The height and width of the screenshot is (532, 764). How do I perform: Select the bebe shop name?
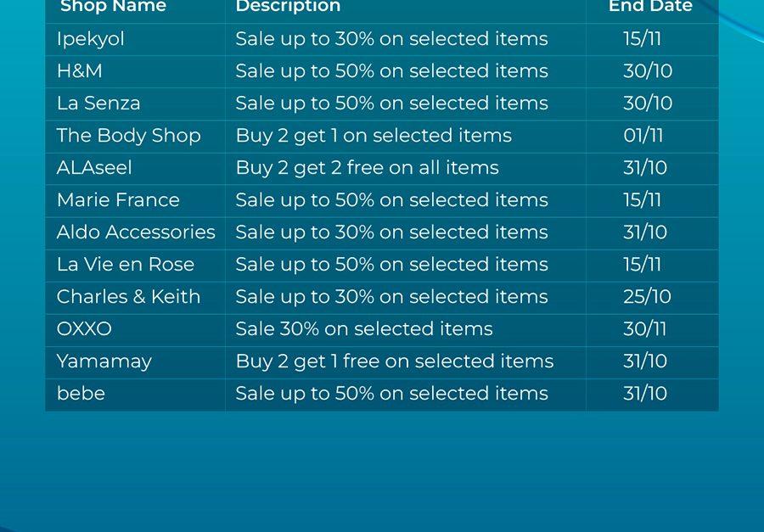(81, 394)
